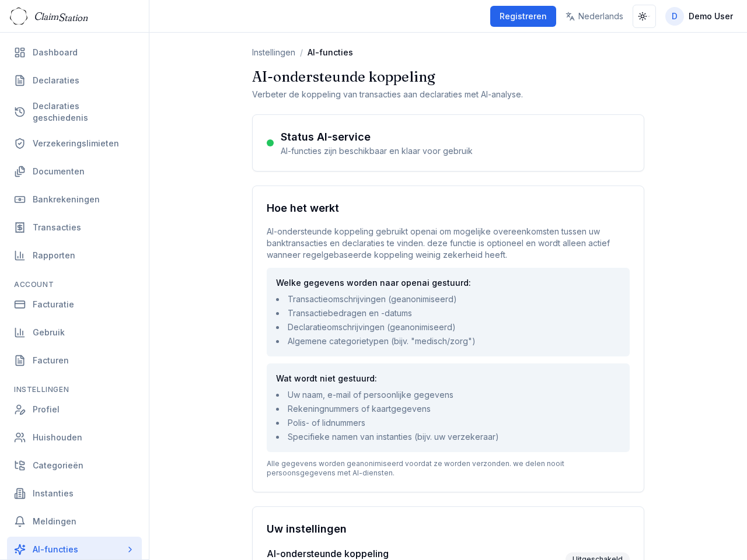Open the Demo User account menu
747x560 pixels.
[x=699, y=16]
